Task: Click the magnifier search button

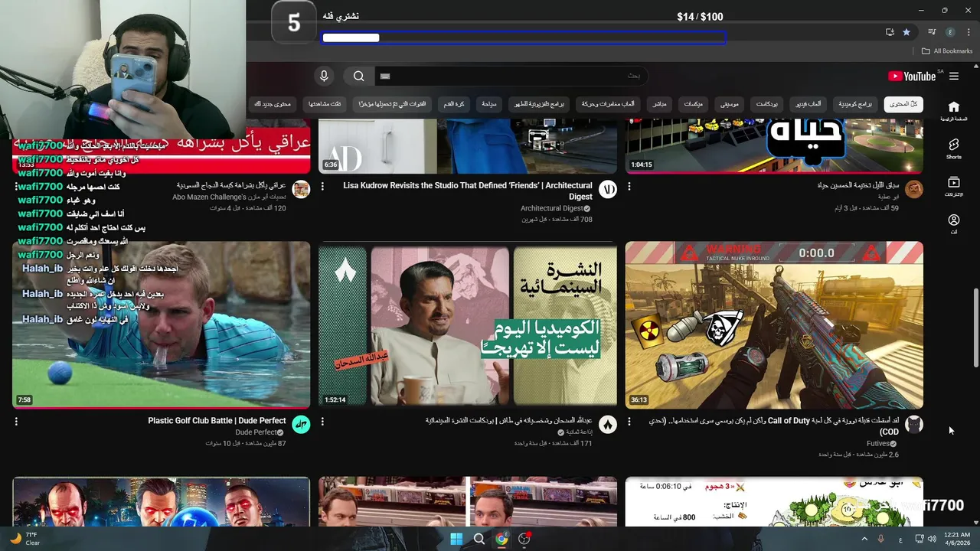Action: 358,76
